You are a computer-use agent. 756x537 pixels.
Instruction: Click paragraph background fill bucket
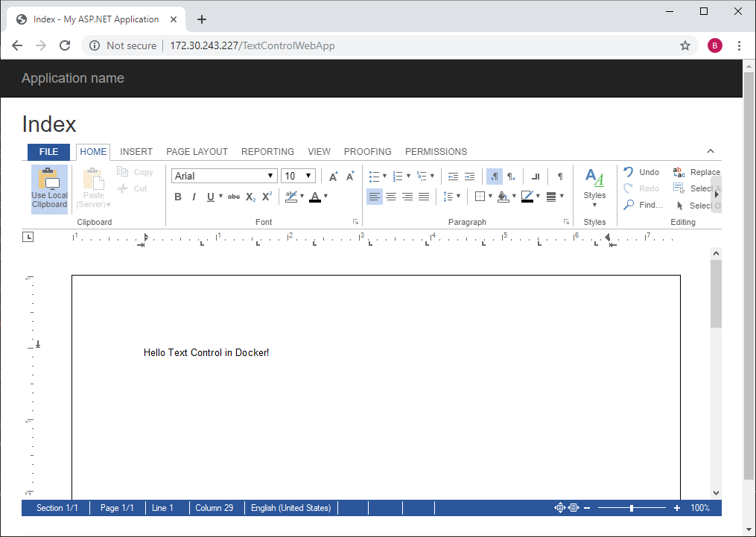(504, 197)
